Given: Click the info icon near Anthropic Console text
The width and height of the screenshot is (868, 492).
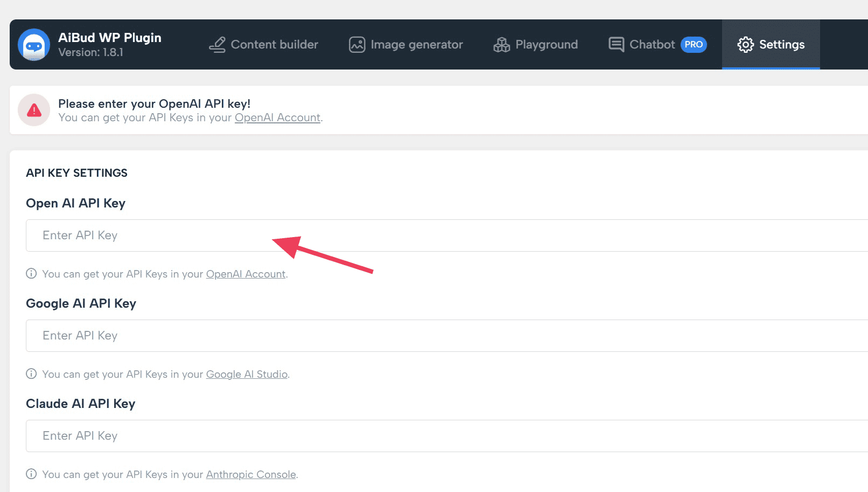Looking at the screenshot, I should click(x=31, y=474).
